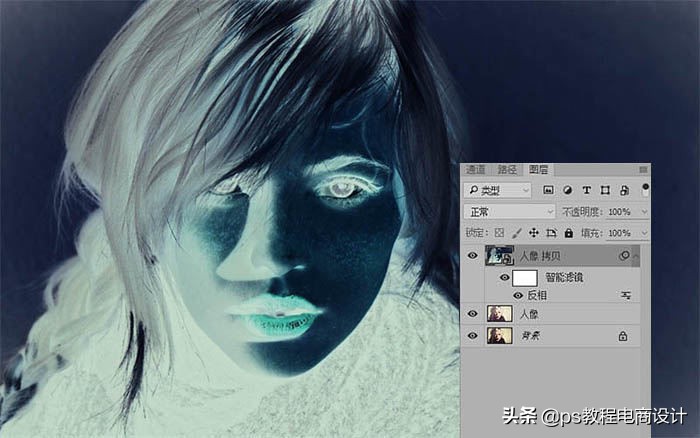700x438 pixels.
Task: Click the shape layer filter icon
Action: click(x=605, y=190)
